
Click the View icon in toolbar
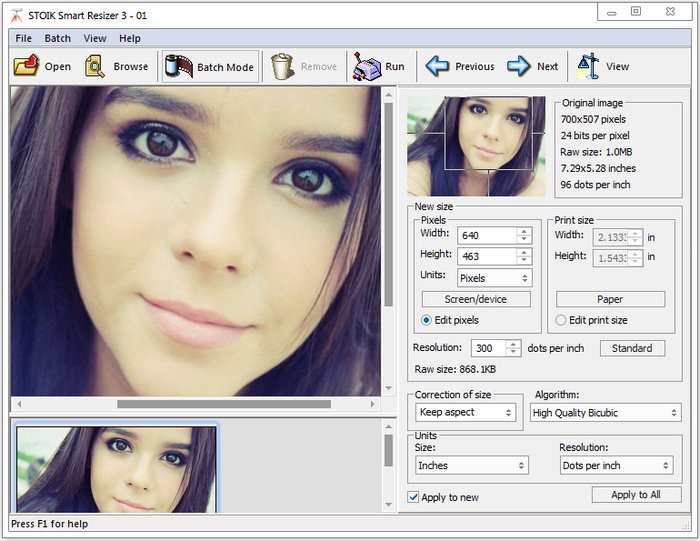point(588,67)
